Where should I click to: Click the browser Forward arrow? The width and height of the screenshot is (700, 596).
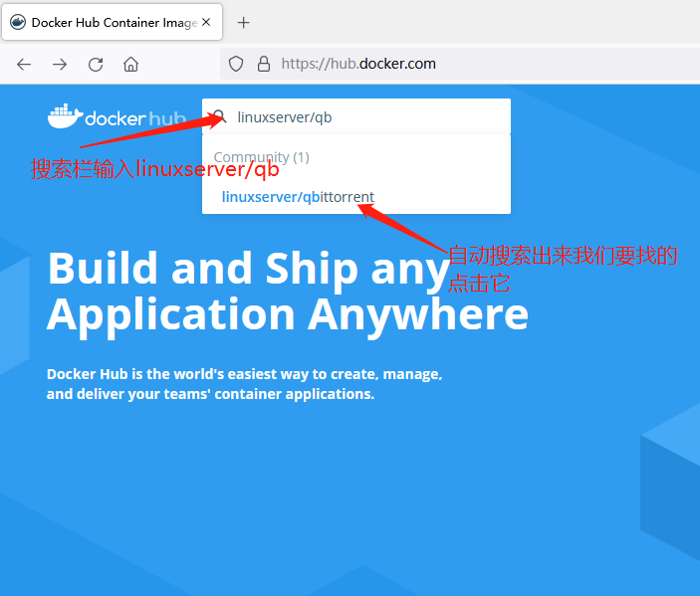(60, 65)
